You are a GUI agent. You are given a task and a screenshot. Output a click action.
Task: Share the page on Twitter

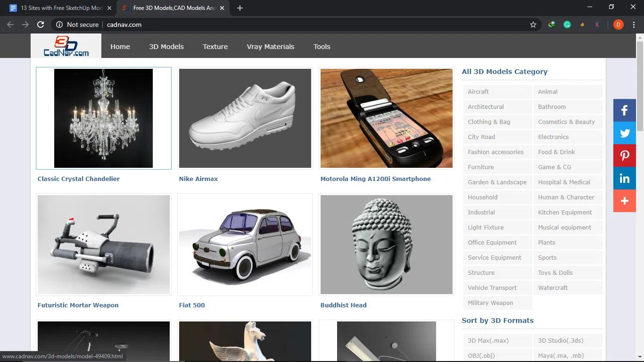tap(624, 133)
